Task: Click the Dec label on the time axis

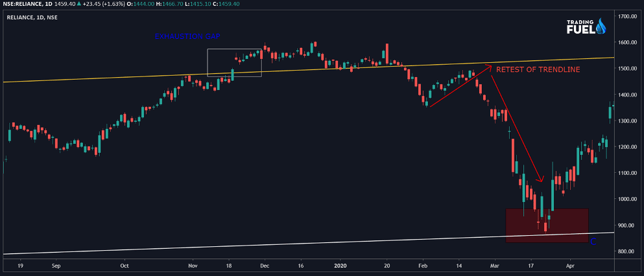Action: [x=265, y=266]
